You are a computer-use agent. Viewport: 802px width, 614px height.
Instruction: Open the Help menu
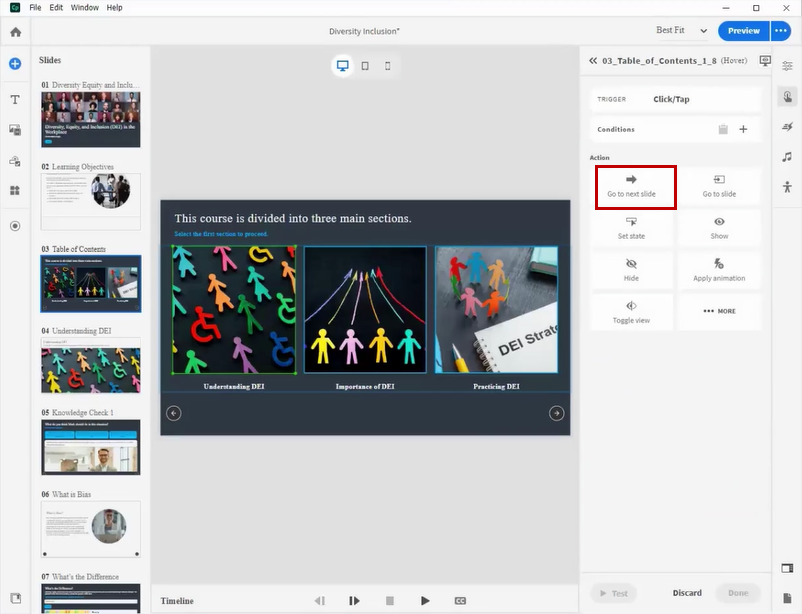pyautogui.click(x=115, y=8)
